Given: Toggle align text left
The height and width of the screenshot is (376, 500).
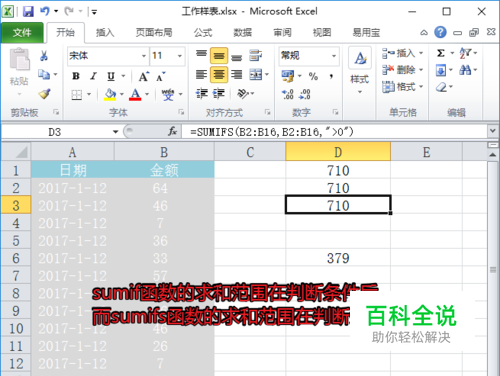Looking at the screenshot, I should tap(201, 75).
